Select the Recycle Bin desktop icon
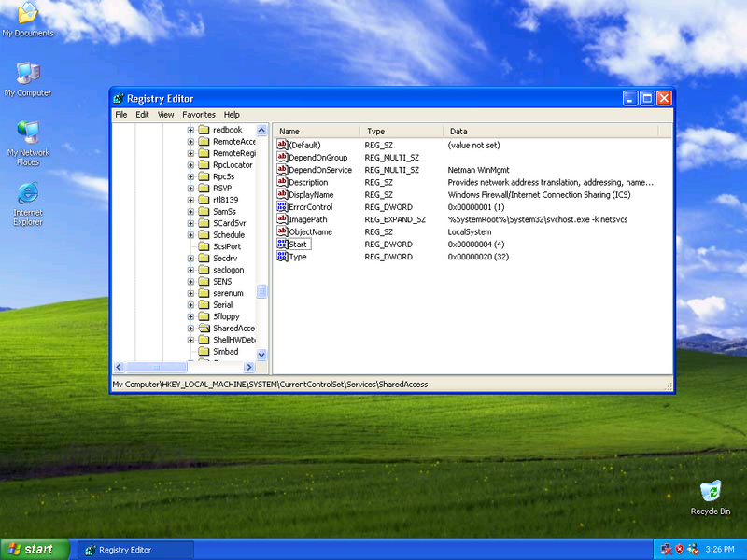The image size is (747, 560). point(711,492)
